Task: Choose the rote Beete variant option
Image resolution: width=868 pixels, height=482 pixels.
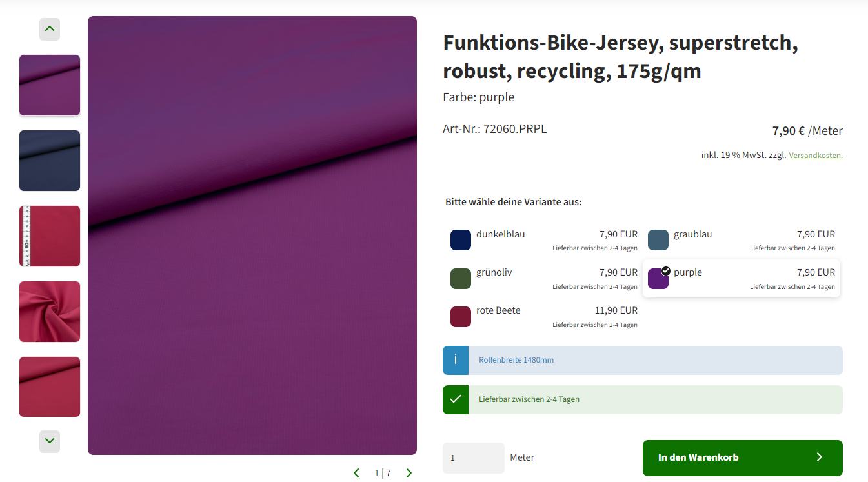Action: [544, 317]
